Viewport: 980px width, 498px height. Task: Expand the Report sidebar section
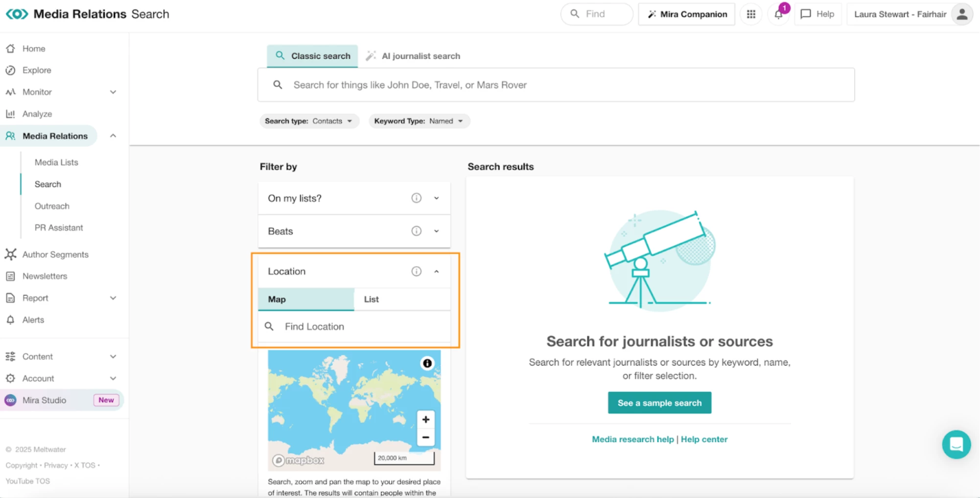click(x=113, y=298)
